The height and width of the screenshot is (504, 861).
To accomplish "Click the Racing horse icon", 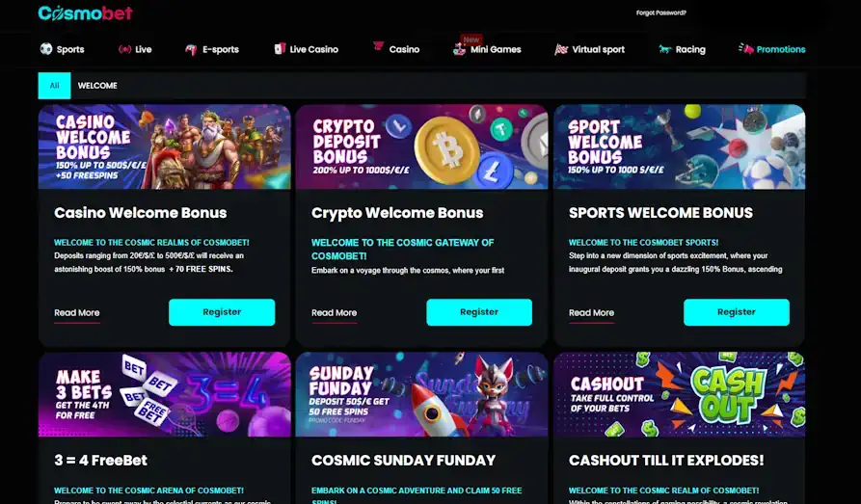I will (x=665, y=49).
